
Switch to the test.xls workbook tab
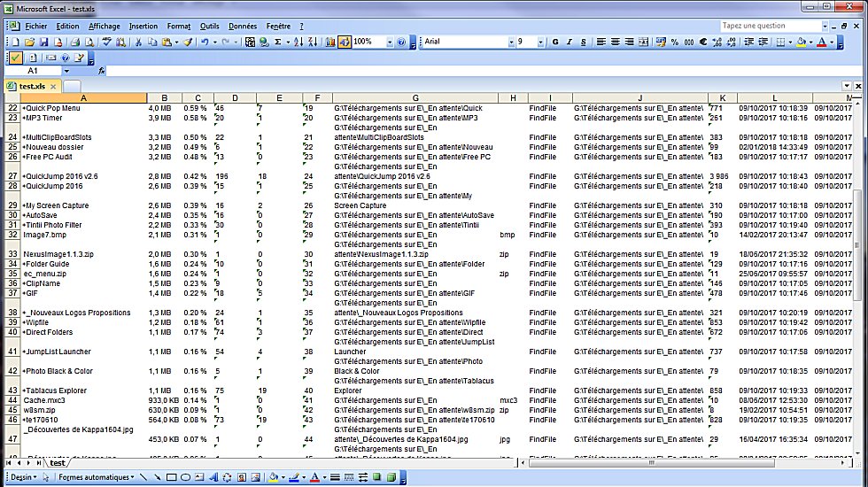[32, 87]
